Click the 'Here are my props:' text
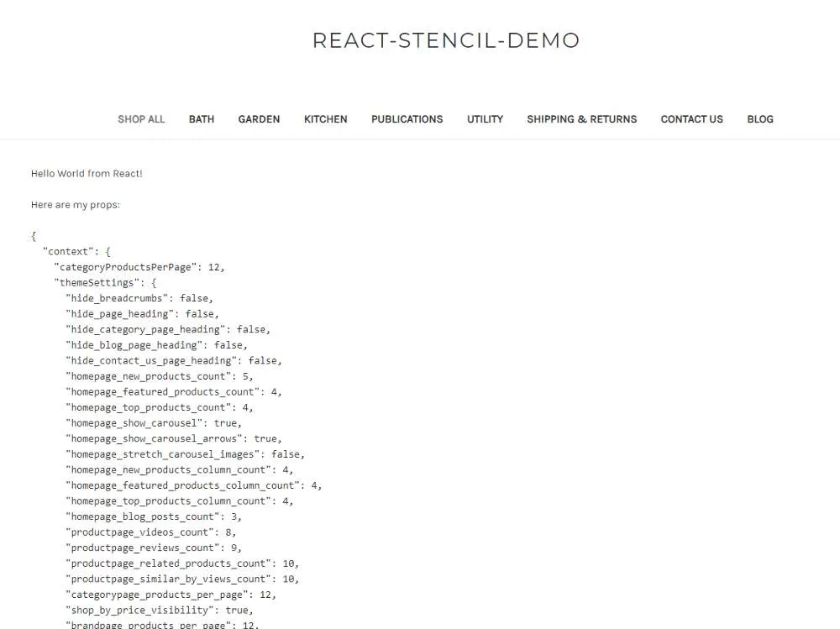840x629 pixels. tap(76, 205)
